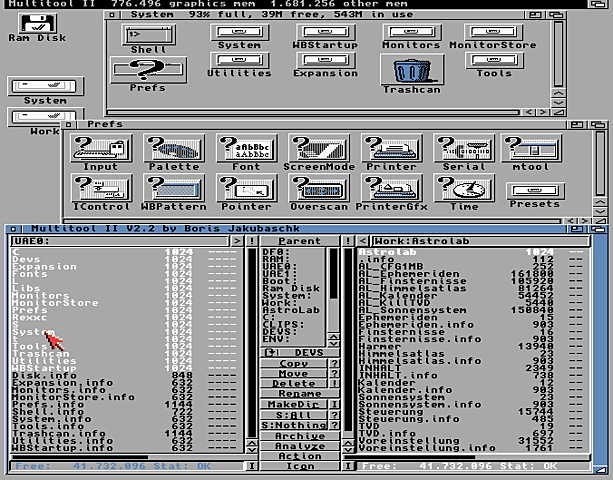
Task: Toggle the I option beside MakeDir
Action: click(334, 404)
